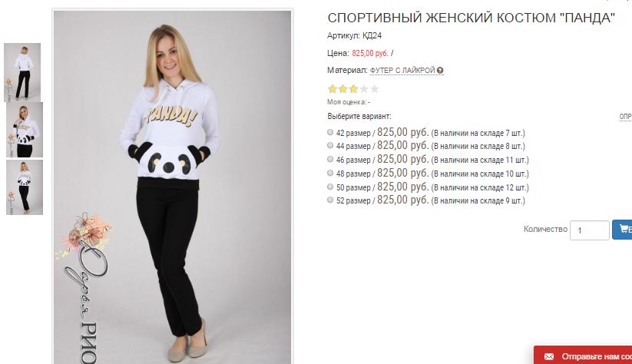The width and height of the screenshot is (632, 364).
Task: Select the 42 размер option
Action: click(x=330, y=132)
